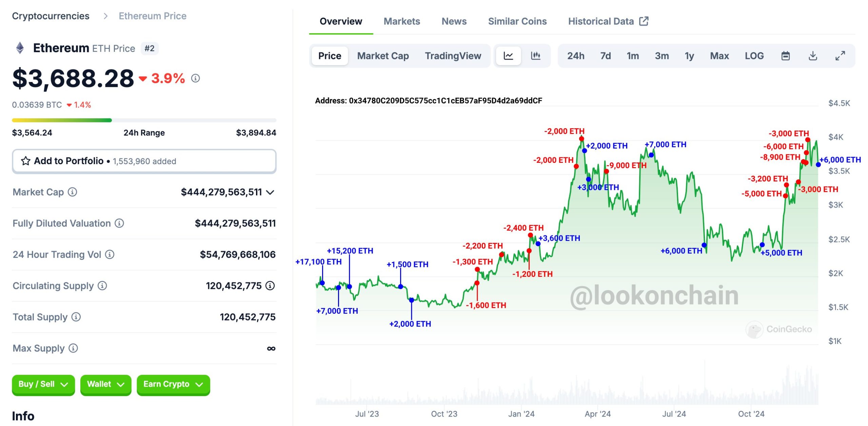The height and width of the screenshot is (426, 868).
Task: Click the star icon on Add to Portfolio
Action: pos(26,161)
